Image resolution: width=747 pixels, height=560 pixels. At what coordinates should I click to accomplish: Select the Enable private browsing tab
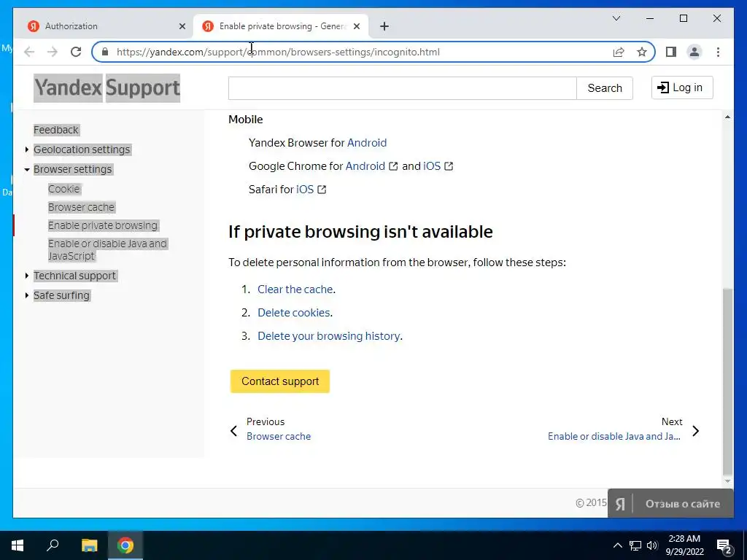281,26
